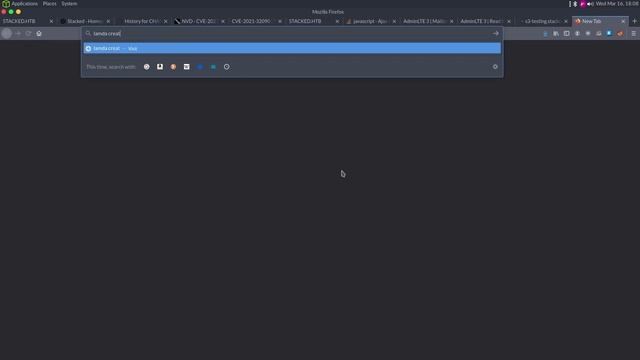The height and width of the screenshot is (360, 640).
Task: Close the s3-testing stack tab
Action: point(566,21)
